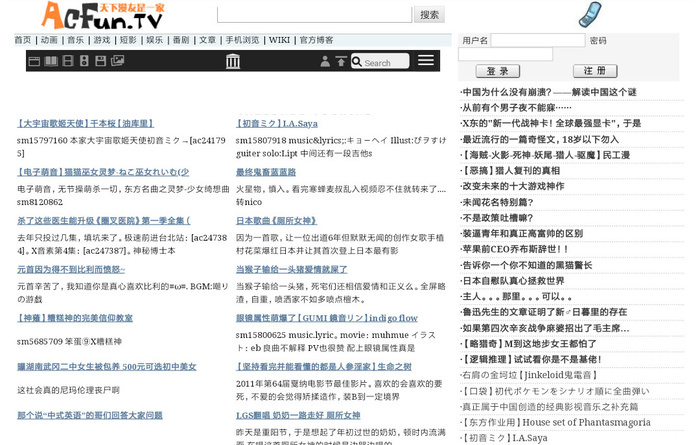
Task: Open sidebar article 未闻花名特别篇?
Action: pos(497,203)
